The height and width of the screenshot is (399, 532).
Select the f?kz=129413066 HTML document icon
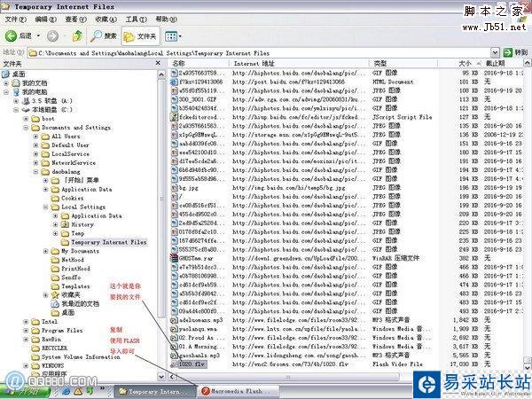pos(174,82)
